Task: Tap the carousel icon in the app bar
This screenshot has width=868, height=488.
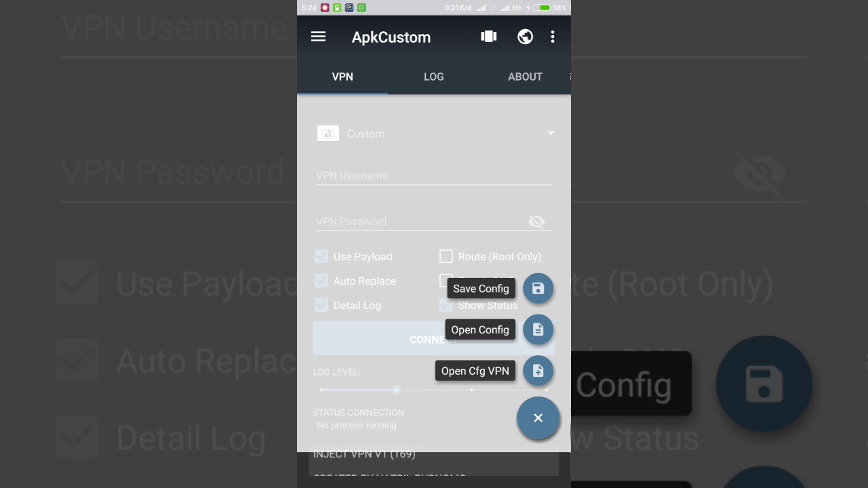Action: point(489,37)
